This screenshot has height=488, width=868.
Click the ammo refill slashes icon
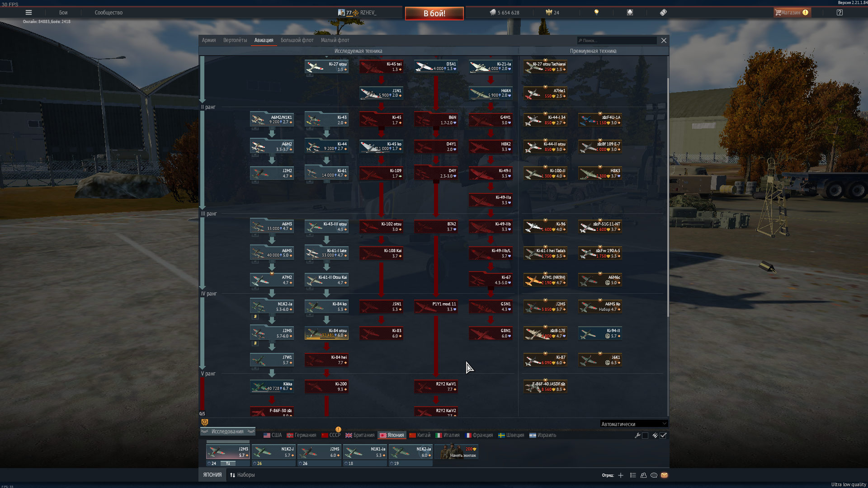[x=655, y=436]
